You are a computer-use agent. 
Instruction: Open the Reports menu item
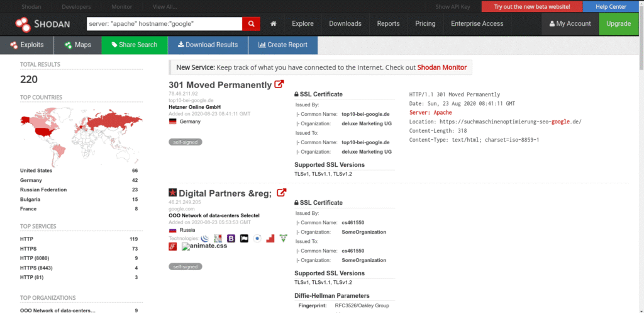click(x=388, y=24)
